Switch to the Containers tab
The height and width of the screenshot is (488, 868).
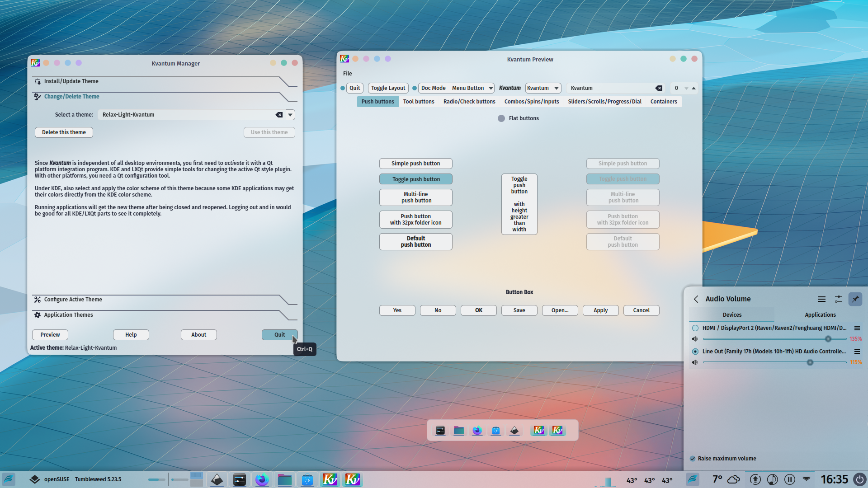point(664,102)
